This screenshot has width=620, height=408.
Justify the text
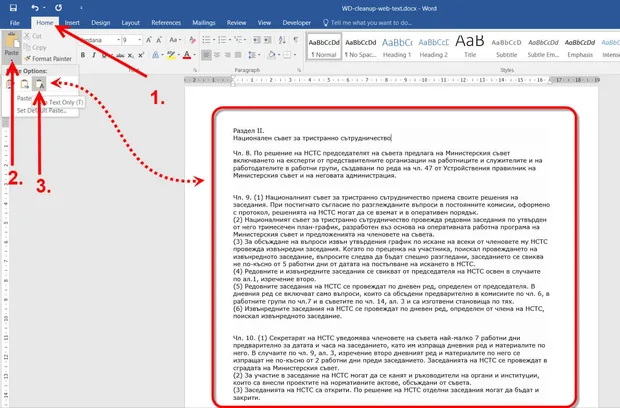point(238,55)
